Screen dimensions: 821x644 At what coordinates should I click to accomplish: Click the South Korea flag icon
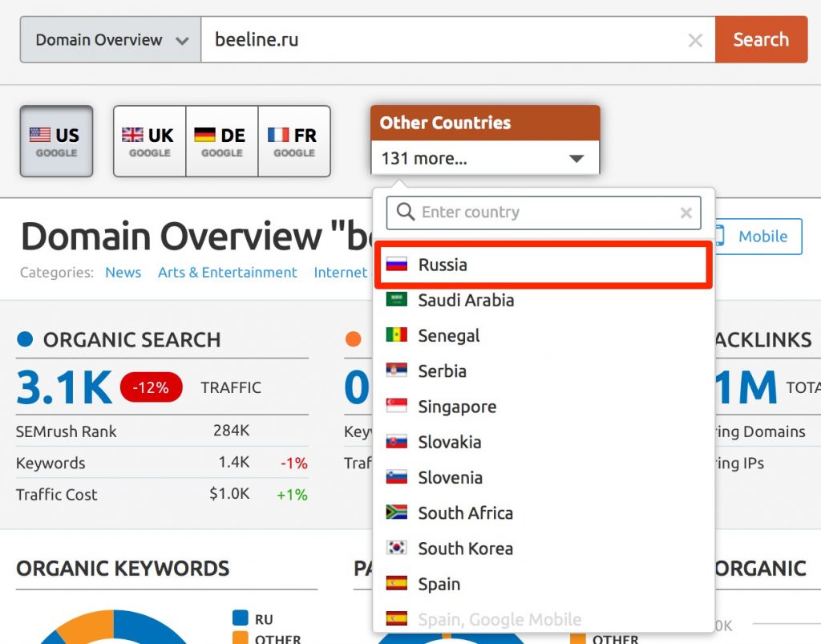(396, 548)
